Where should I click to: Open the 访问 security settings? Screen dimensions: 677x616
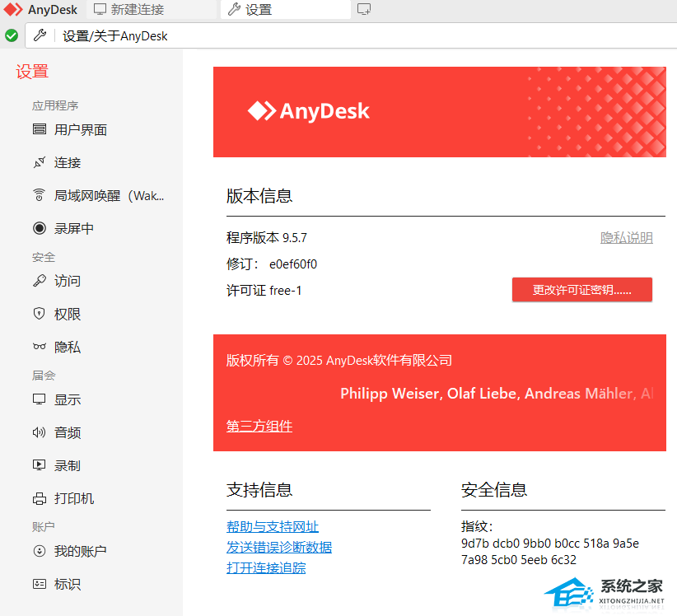click(68, 281)
